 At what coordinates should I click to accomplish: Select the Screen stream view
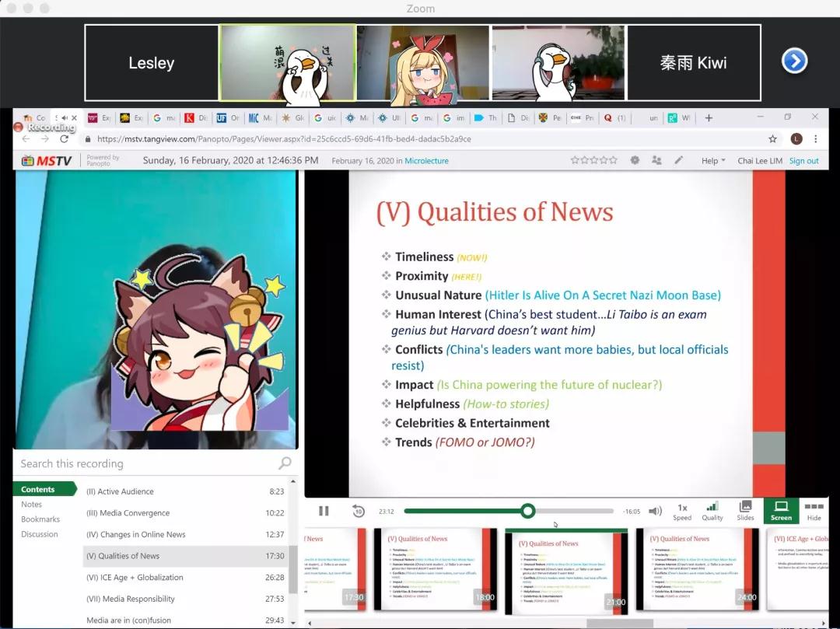click(781, 511)
